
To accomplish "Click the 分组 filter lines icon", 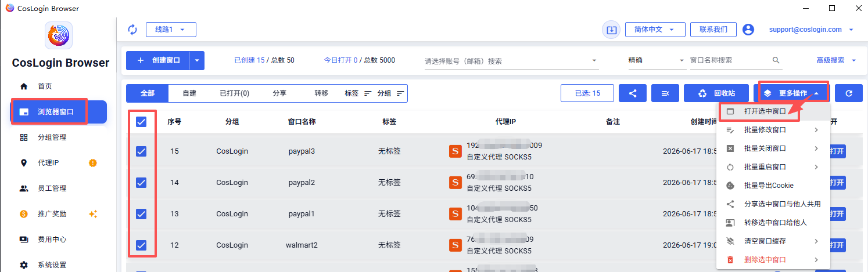I will click(400, 93).
